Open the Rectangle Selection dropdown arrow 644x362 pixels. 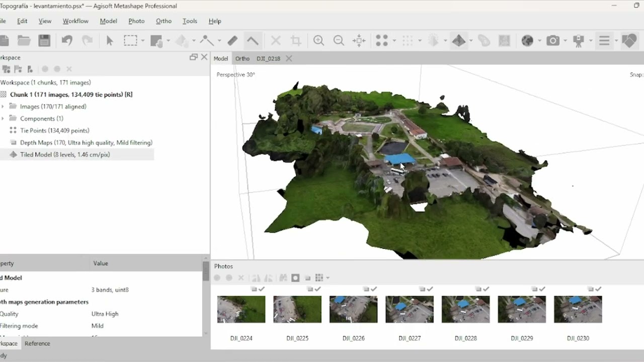tap(143, 41)
